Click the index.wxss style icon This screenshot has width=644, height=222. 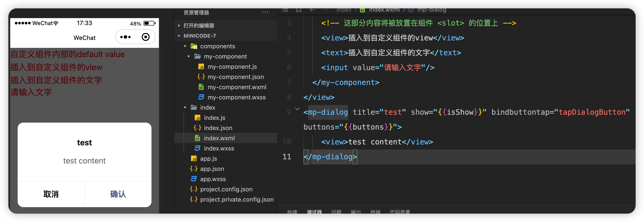(197, 148)
